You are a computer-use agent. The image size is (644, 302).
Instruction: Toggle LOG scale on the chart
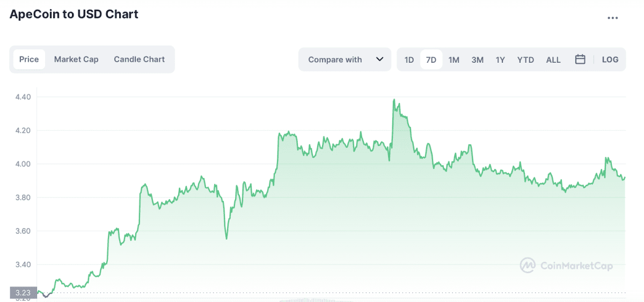[x=610, y=60]
